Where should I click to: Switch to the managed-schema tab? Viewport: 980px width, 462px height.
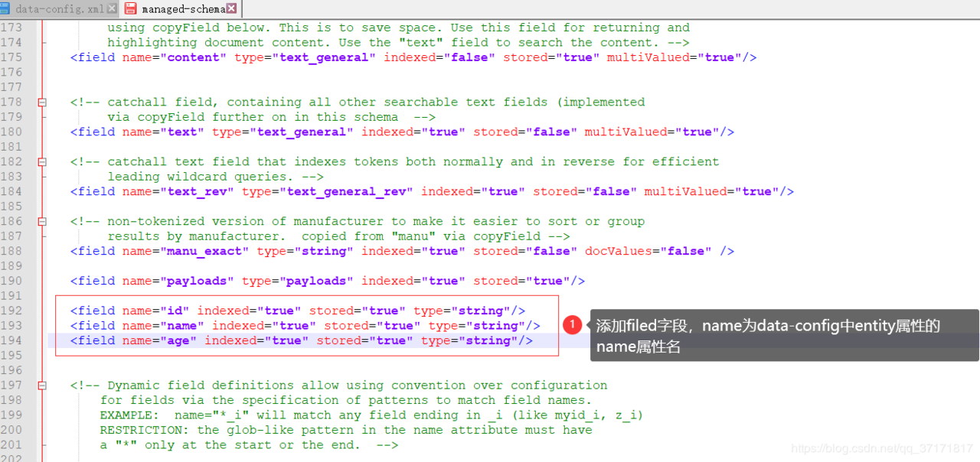181,9
